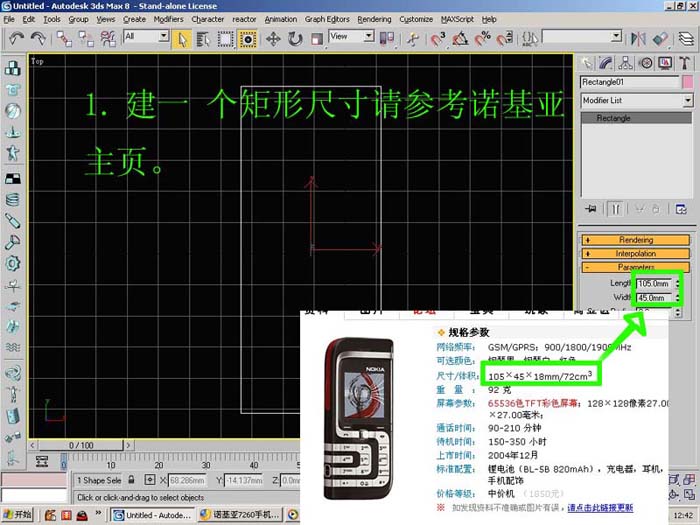Open the Layer Manager icon
The image size is (700, 525).
point(687,39)
